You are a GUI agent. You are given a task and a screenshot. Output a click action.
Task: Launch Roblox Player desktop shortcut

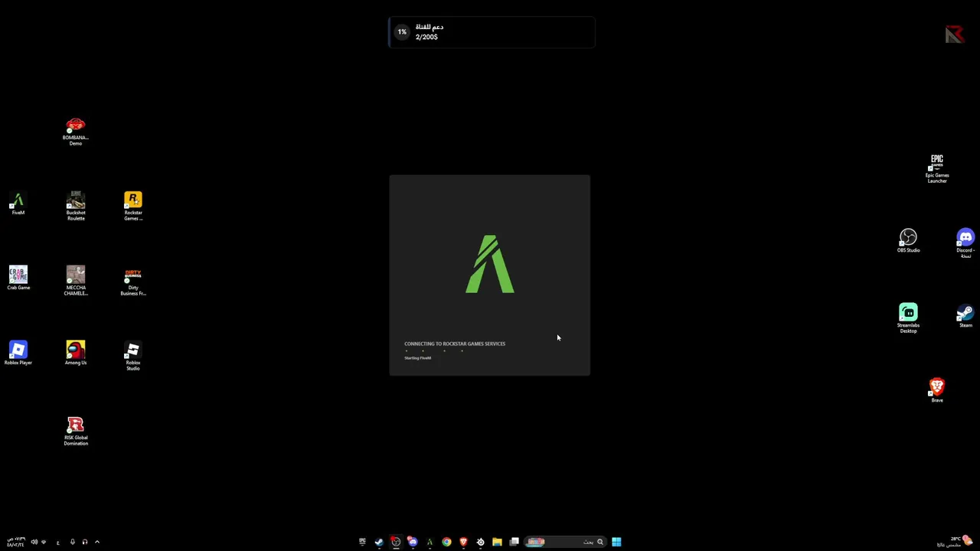pos(18,354)
